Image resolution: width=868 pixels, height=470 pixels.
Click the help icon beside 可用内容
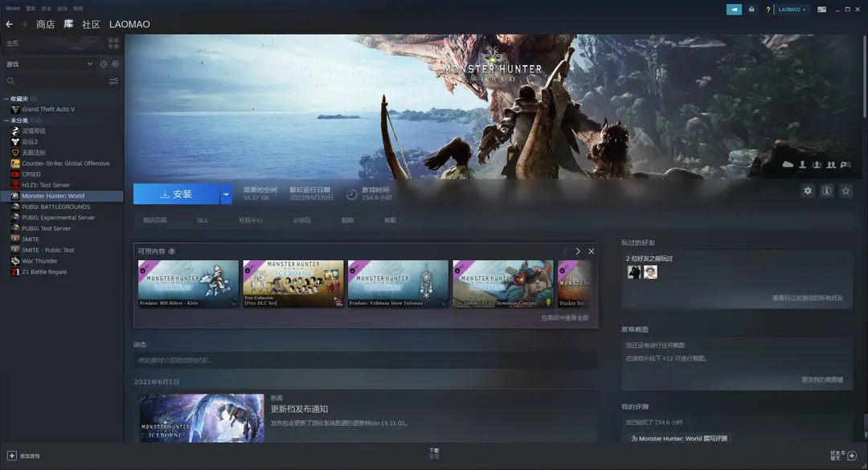click(x=172, y=251)
